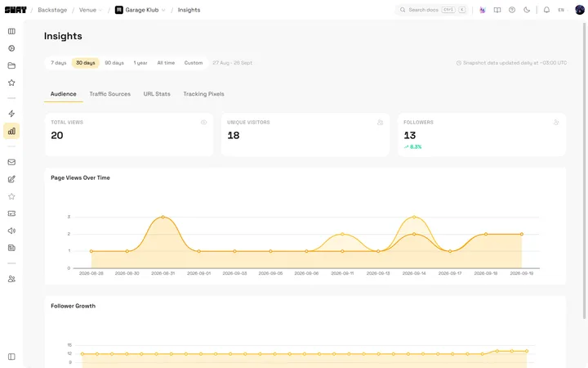Click the clock icon beside snapshot note
588x368 pixels.
pyautogui.click(x=459, y=63)
